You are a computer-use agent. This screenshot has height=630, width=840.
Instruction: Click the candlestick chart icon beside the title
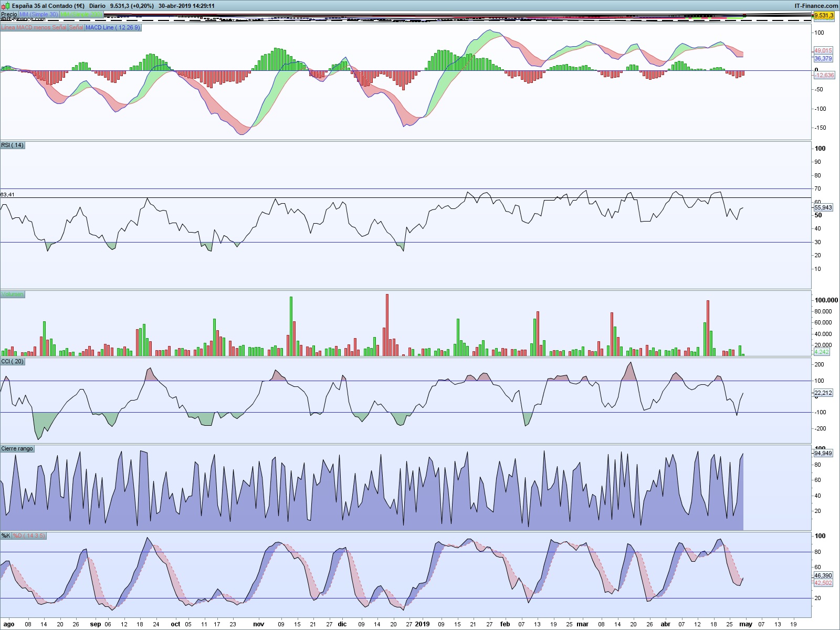click(5, 6)
